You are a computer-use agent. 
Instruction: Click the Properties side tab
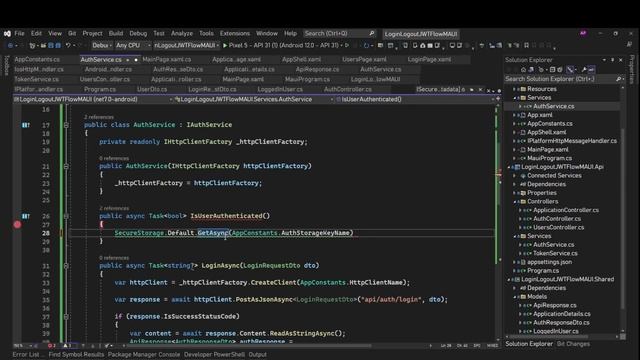click(x=632, y=69)
